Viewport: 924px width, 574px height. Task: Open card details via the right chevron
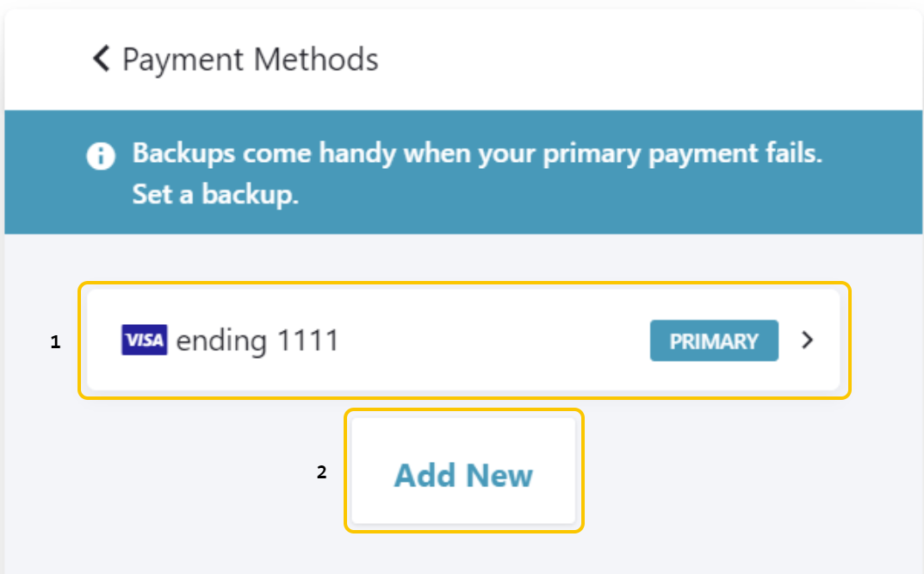(808, 340)
